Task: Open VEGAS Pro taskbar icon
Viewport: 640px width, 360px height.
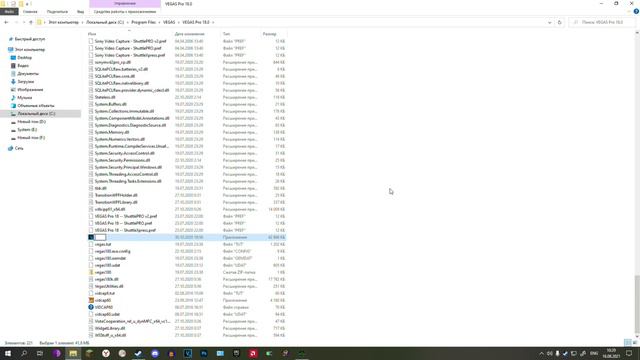Action: tap(188, 353)
